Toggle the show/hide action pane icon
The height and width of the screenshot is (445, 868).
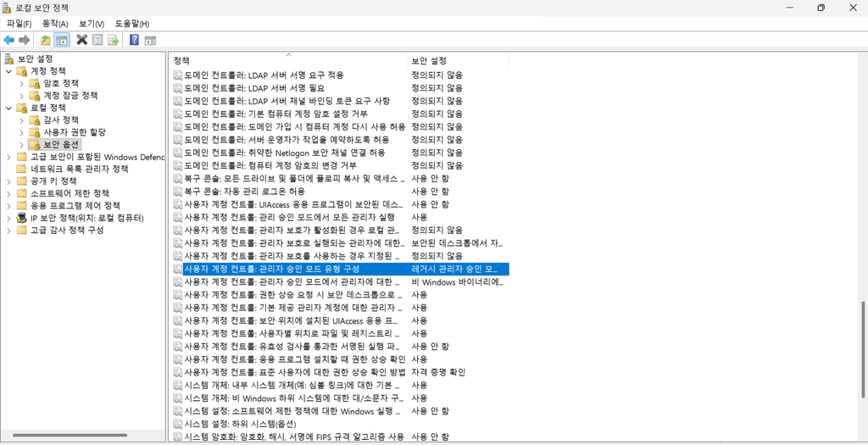click(x=150, y=40)
